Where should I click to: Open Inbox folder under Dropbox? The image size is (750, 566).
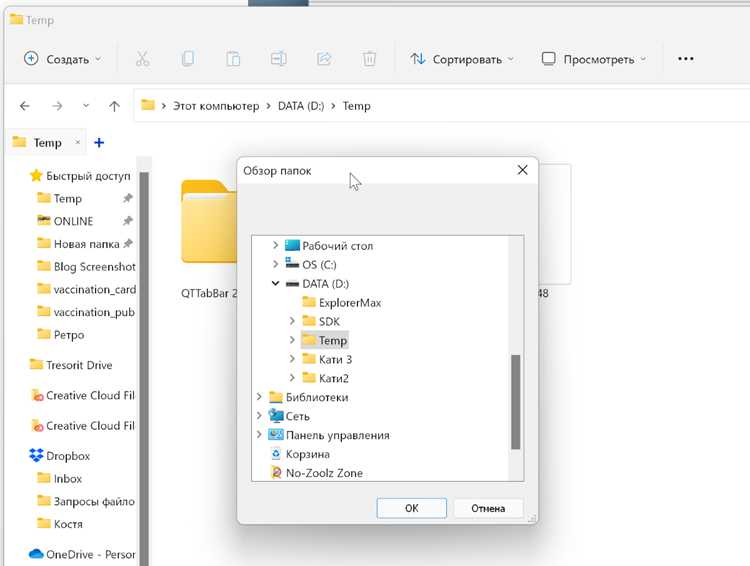pos(59,478)
